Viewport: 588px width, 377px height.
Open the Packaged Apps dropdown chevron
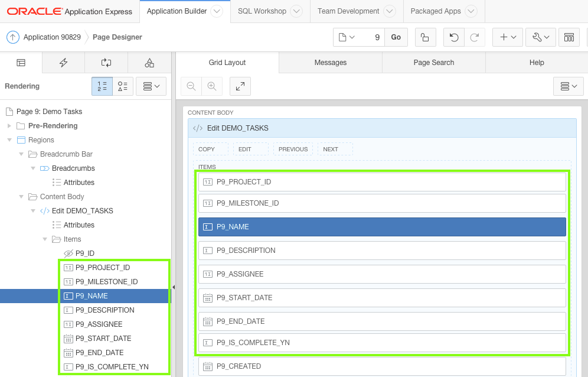(x=471, y=11)
